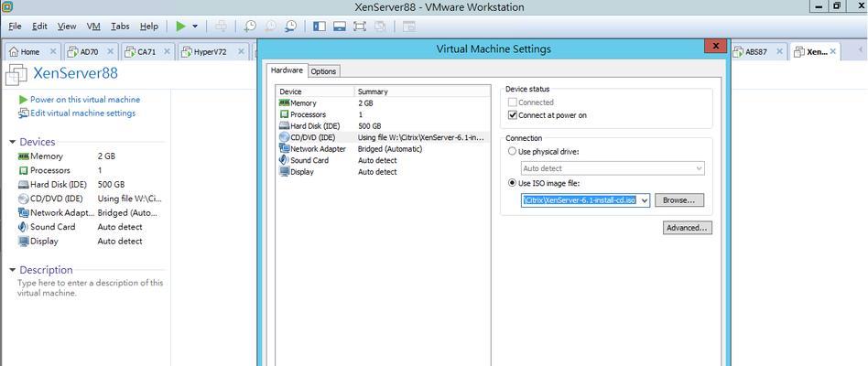This screenshot has height=366, width=868.
Task: Open the ISO image file path dropdown arrow
Action: 644,200
